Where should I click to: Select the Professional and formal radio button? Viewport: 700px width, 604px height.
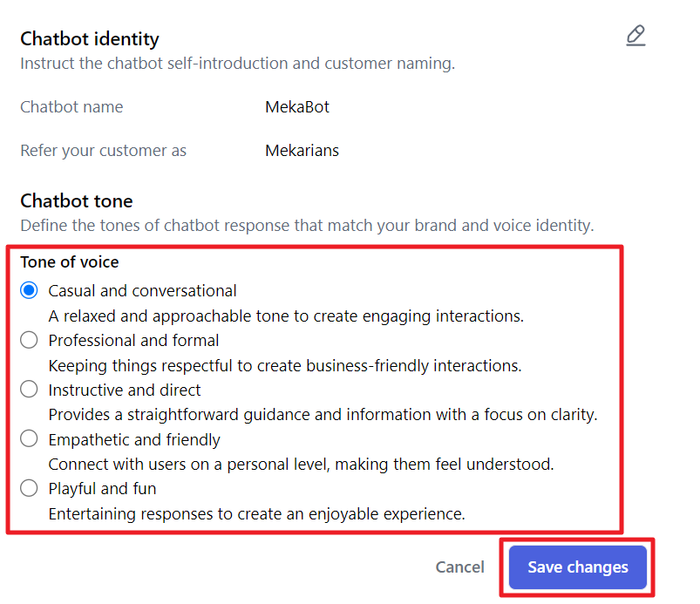29,340
